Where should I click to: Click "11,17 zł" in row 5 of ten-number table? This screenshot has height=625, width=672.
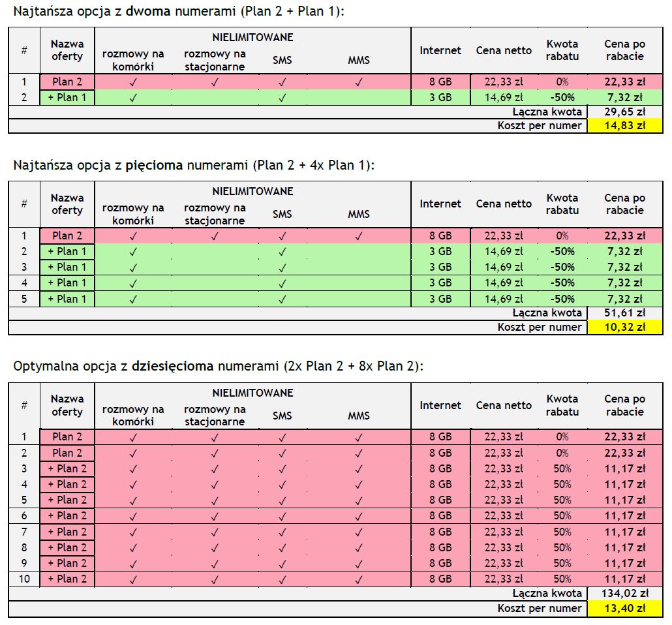625,500
